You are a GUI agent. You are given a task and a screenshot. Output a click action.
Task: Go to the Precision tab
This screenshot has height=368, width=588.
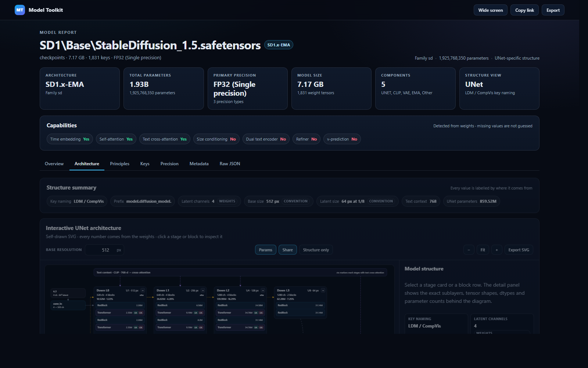pyautogui.click(x=169, y=164)
